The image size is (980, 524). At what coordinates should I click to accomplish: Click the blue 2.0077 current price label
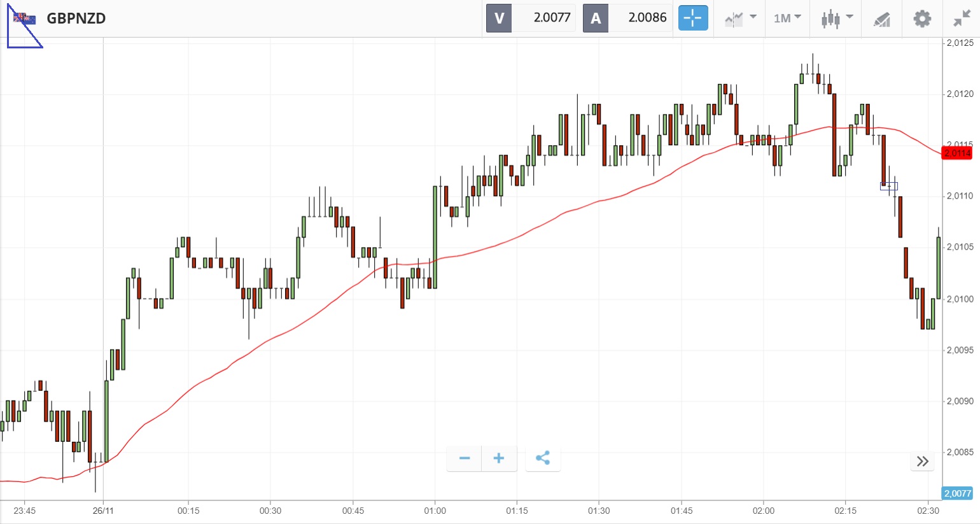957,493
